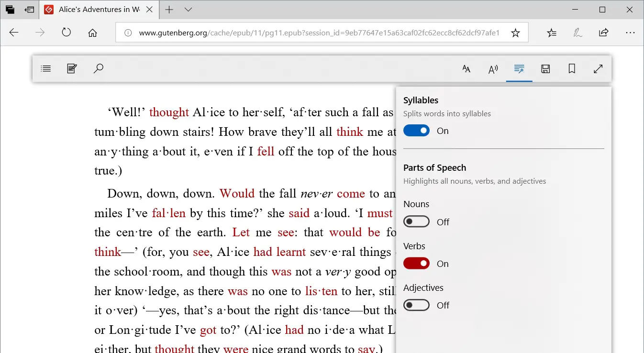The height and width of the screenshot is (353, 644).
Task: Click "Splits words into syllables" description
Action: pyautogui.click(x=447, y=114)
